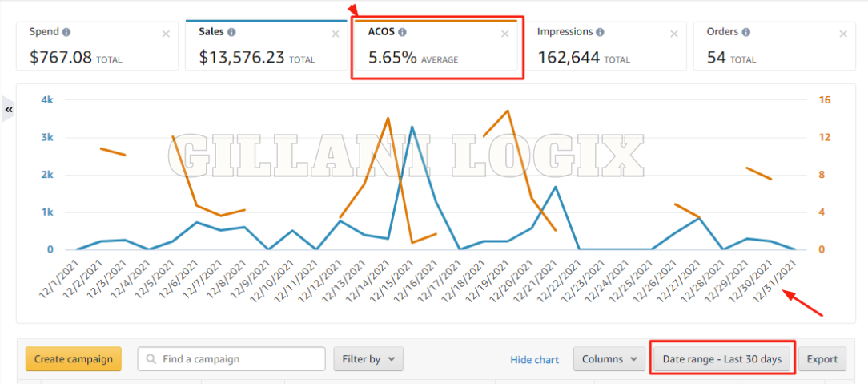Click the info icon beside Sales
Image resolution: width=868 pixels, height=384 pixels.
point(231,32)
